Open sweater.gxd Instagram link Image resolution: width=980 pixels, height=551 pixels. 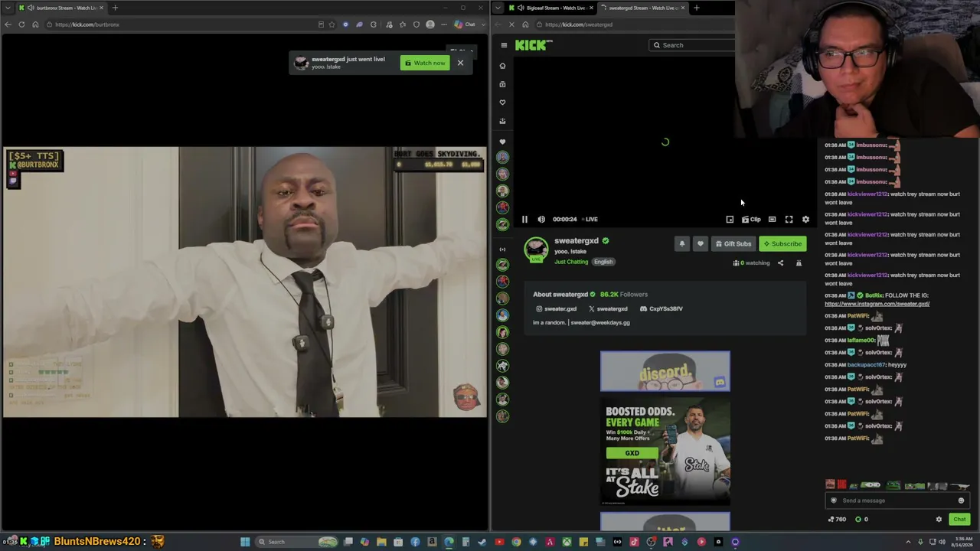pyautogui.click(x=556, y=308)
